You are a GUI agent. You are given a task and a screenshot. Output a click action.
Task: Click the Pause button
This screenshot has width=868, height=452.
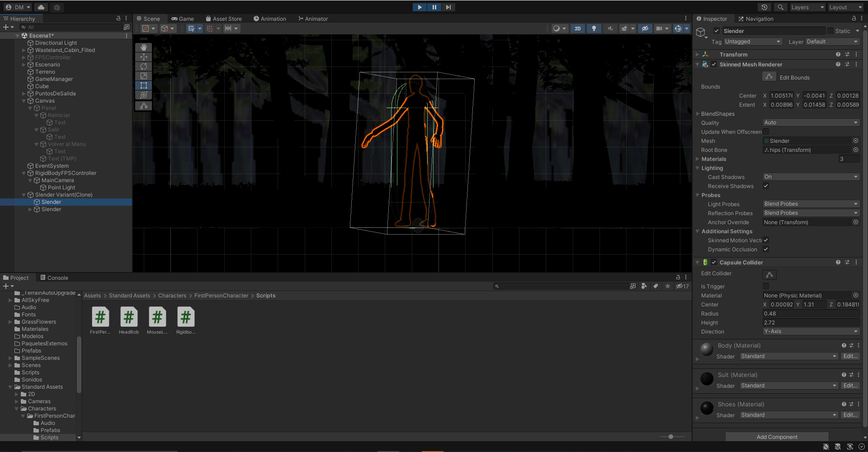(434, 7)
